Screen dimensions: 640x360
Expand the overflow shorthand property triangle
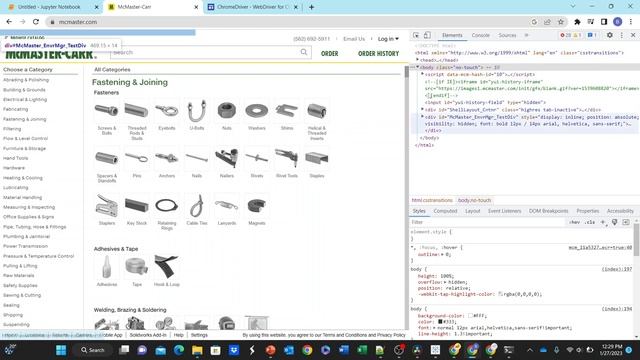[445, 282]
